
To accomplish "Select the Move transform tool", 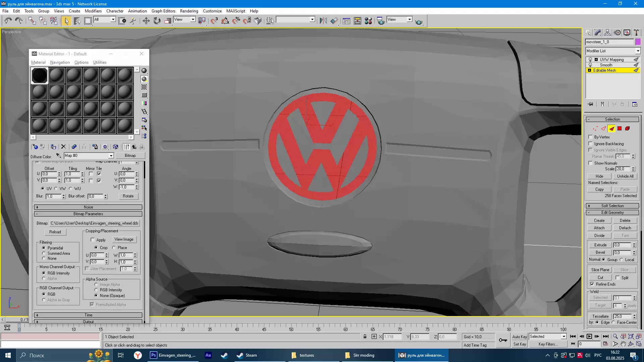I will pos(146,21).
